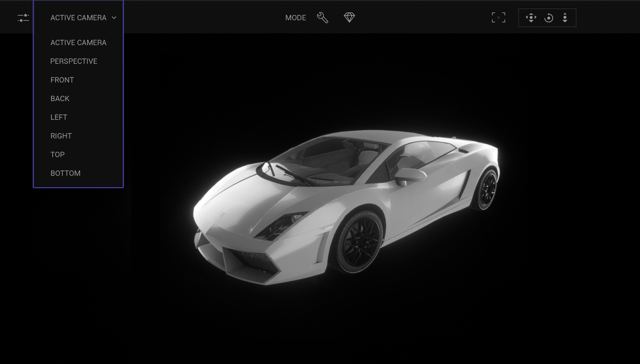Select the pan/move navigation tool
Screen dimensions: 640x364
click(x=531, y=18)
